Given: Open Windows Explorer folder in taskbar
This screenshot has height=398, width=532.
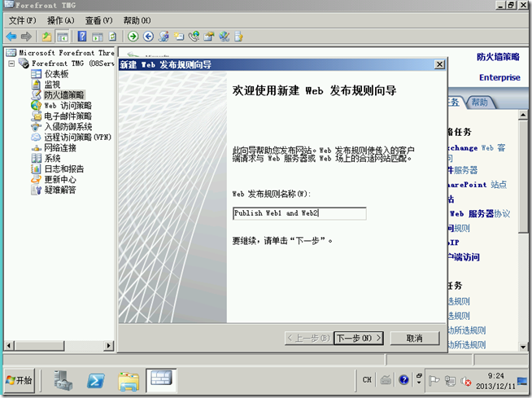Looking at the screenshot, I should click(x=129, y=381).
